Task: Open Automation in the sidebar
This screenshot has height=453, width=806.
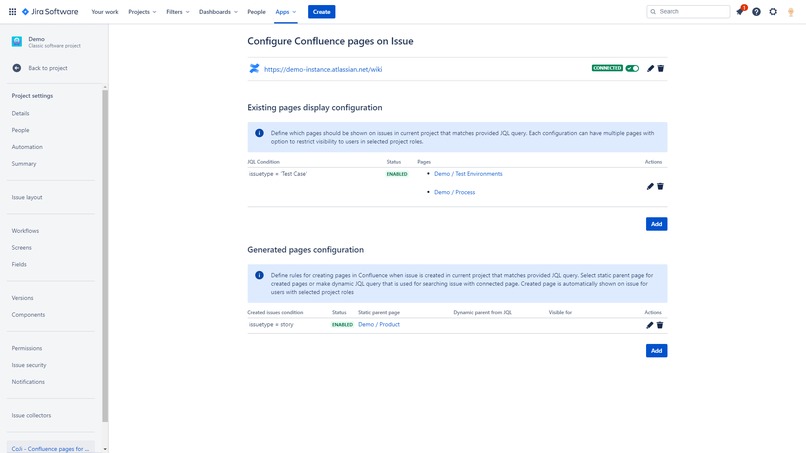Action: point(27,147)
